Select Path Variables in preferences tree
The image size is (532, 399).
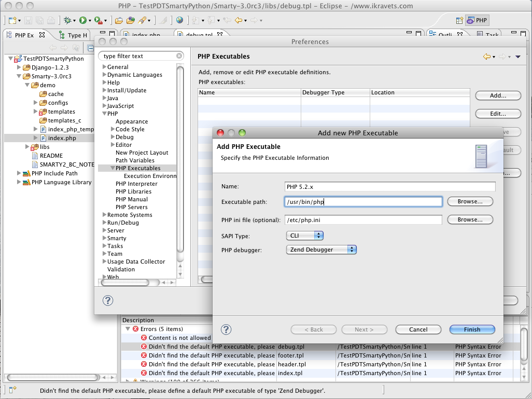pos(135,160)
